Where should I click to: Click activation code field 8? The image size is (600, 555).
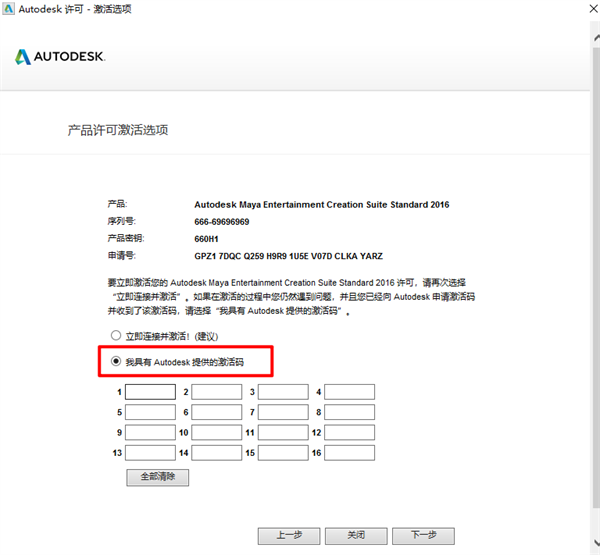[349, 412]
